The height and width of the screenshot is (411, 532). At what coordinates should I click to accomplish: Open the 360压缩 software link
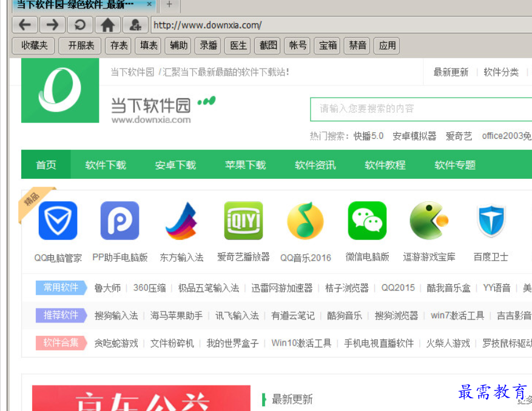[150, 288]
